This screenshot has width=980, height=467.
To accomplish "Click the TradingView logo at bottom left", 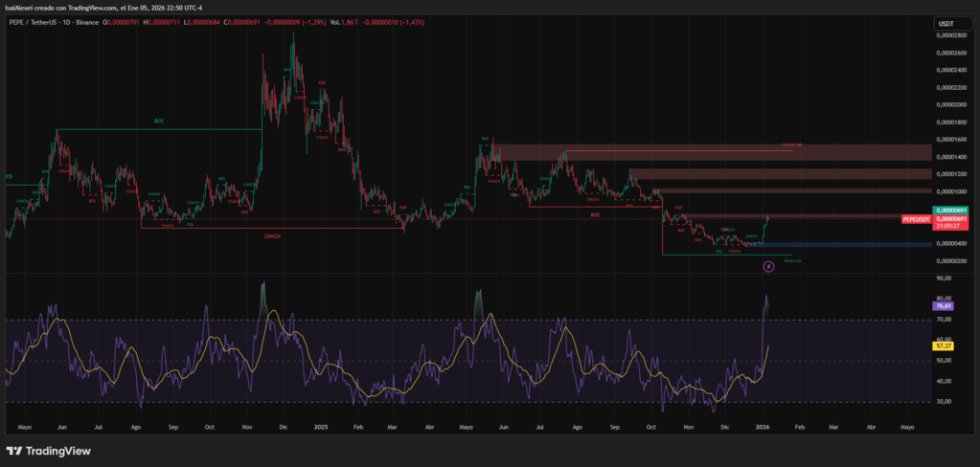I will point(46,451).
